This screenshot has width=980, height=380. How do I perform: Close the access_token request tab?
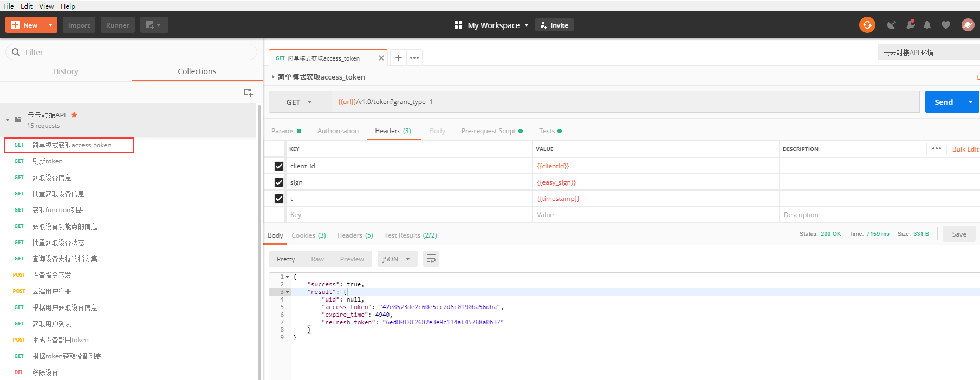pos(381,58)
